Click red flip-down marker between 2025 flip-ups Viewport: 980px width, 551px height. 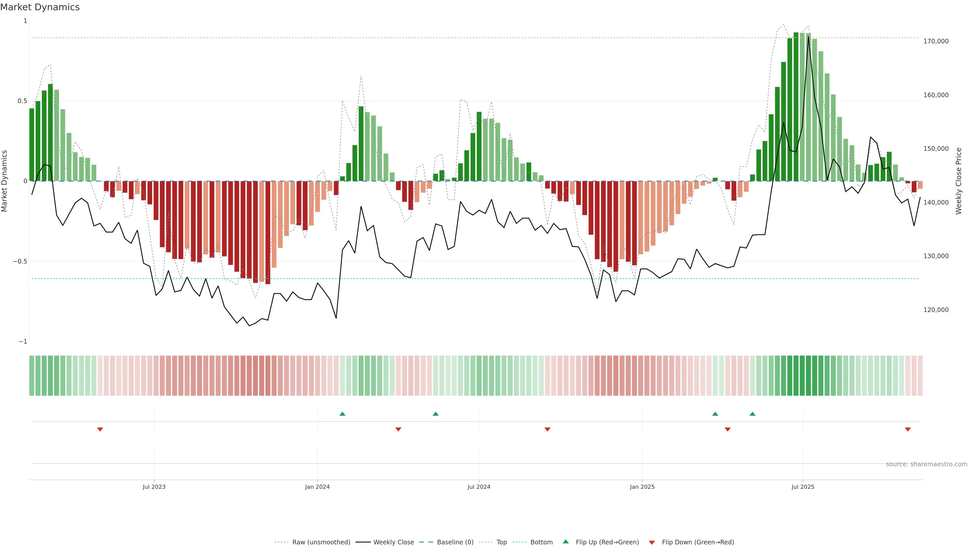tap(728, 429)
